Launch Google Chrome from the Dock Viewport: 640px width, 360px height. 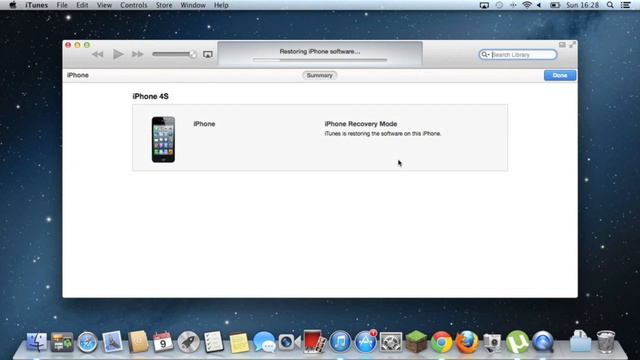(441, 342)
